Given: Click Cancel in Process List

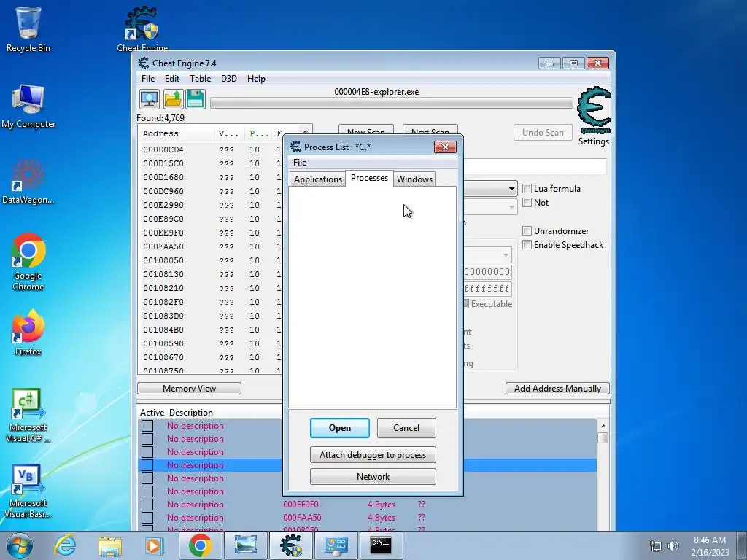Looking at the screenshot, I should pyautogui.click(x=406, y=428).
